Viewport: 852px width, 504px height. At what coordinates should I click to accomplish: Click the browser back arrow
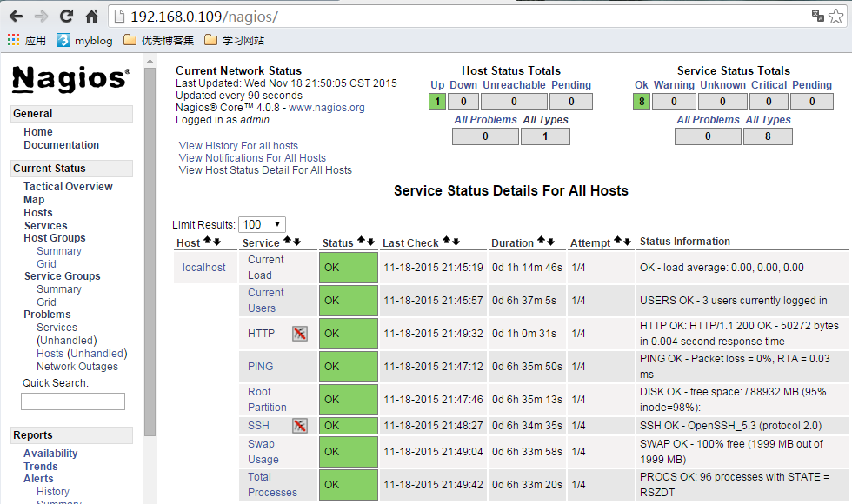(17, 17)
